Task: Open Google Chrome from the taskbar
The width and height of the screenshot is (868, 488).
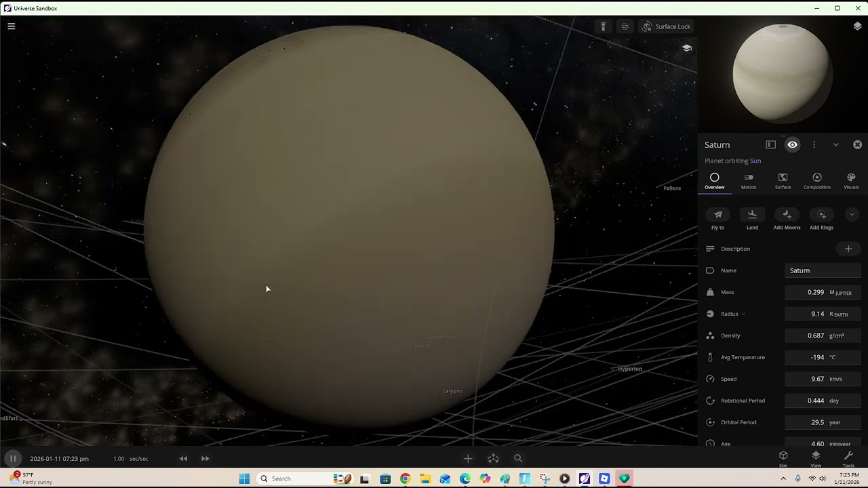Action: [405, 479]
